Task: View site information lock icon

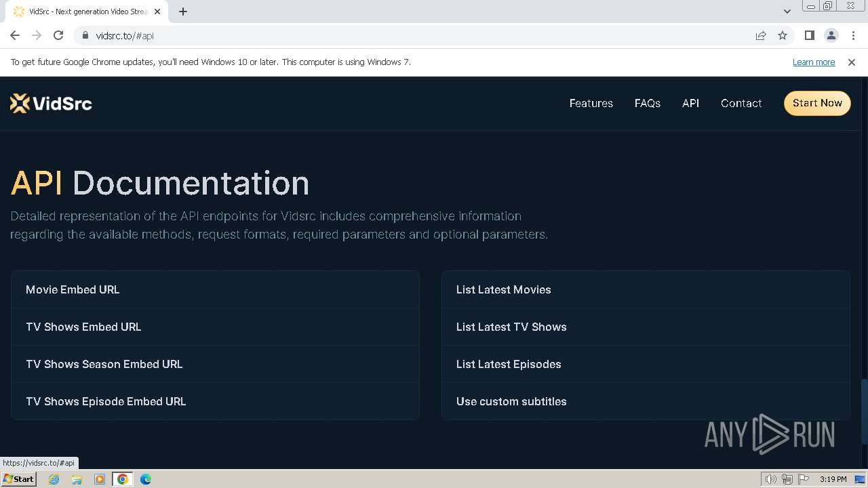Action: coord(85,35)
